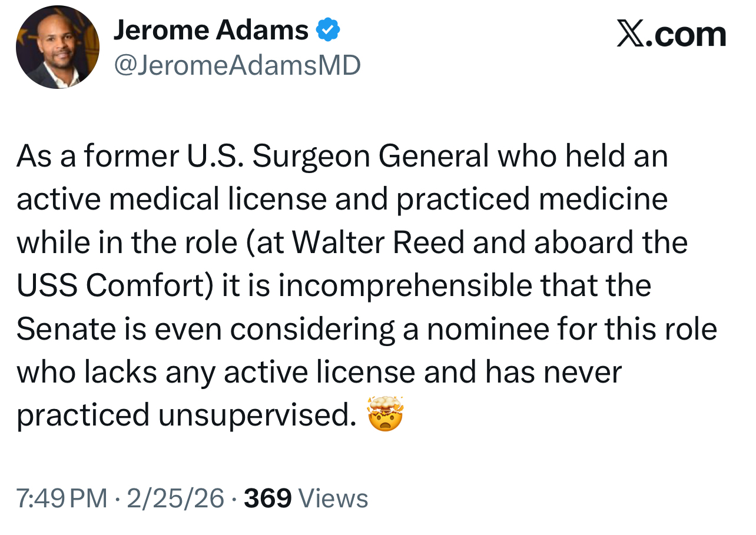Viewport: 756px width, 535px height.
Task: Open Jerome Adams' profile photo
Action: pos(58,48)
